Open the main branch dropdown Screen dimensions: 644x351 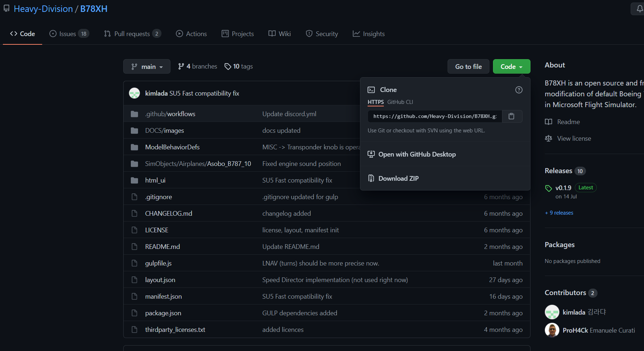click(147, 66)
